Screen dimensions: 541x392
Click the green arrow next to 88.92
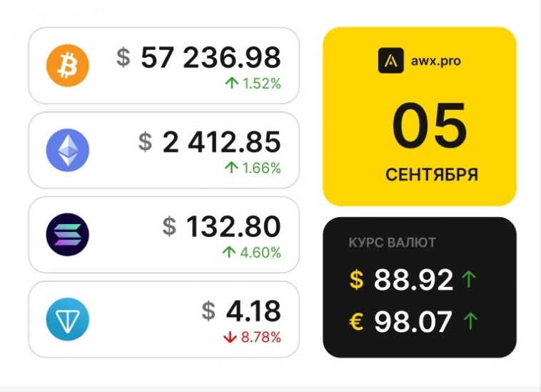pyautogui.click(x=469, y=280)
